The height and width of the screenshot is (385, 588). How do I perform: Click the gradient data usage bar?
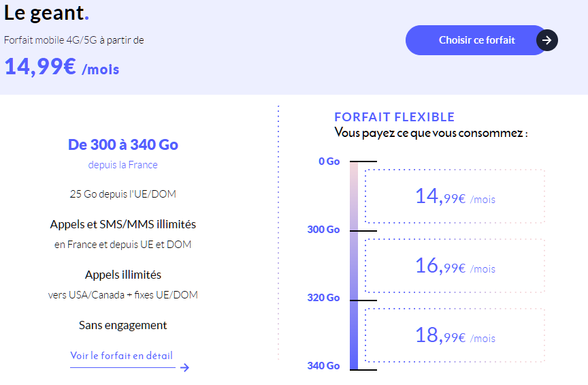click(354, 266)
